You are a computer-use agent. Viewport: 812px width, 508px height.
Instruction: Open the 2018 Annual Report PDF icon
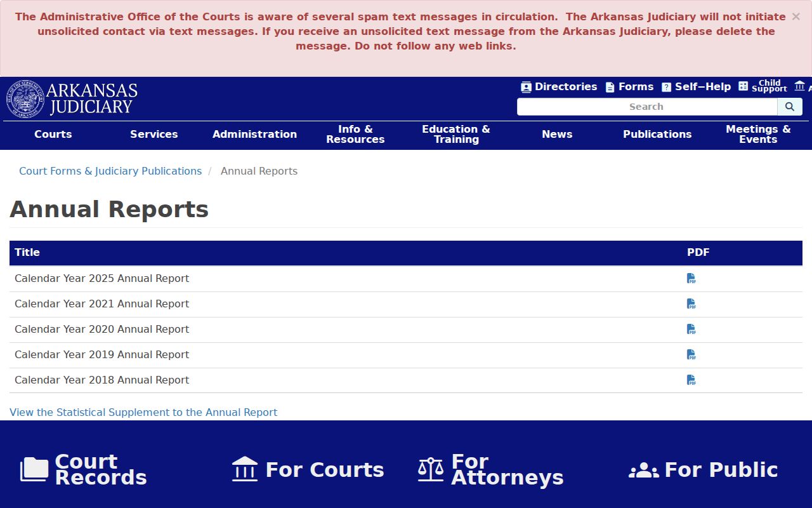[691, 380]
